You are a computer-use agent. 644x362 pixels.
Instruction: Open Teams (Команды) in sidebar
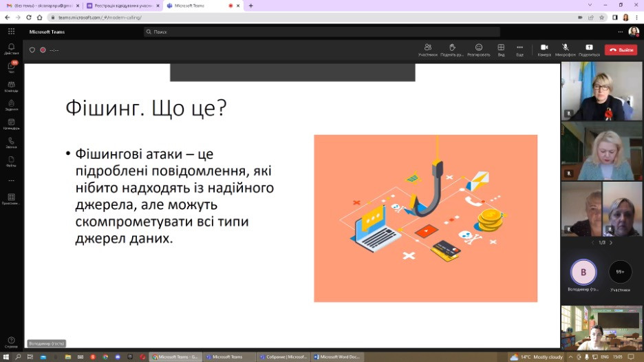pos(11,86)
